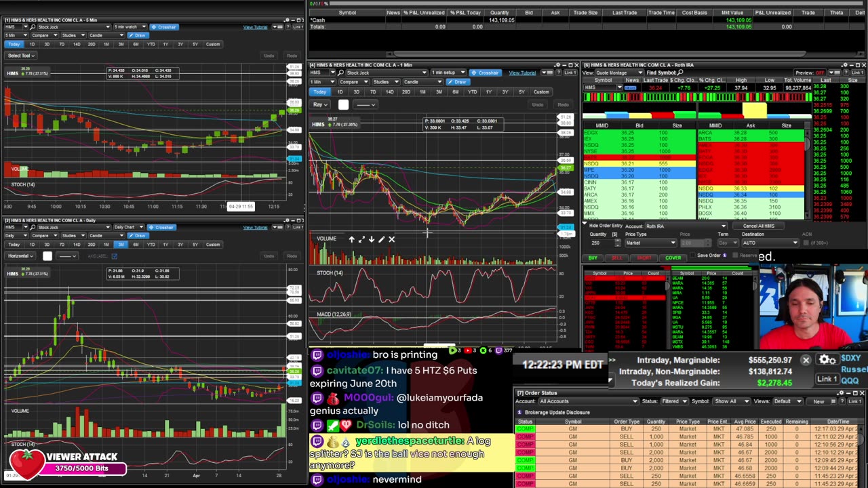Viewport: 868px width, 488px height.
Task: Toggle Draw mode in the 1 Min chart
Action: [x=458, y=82]
